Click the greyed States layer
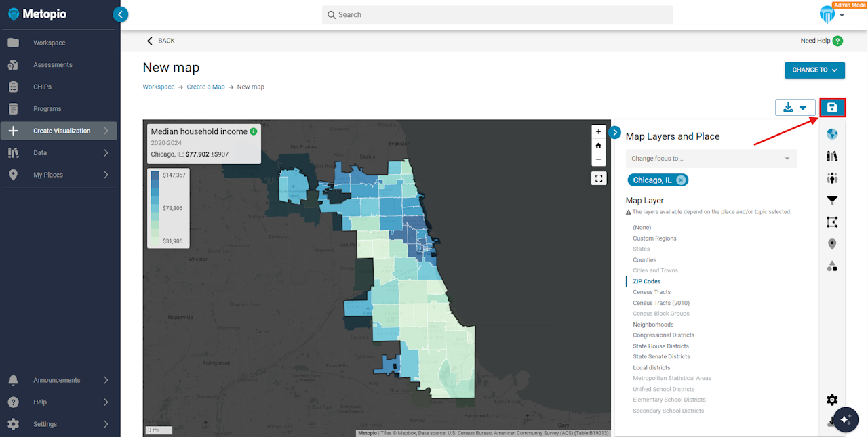This screenshot has width=868, height=437. point(641,249)
